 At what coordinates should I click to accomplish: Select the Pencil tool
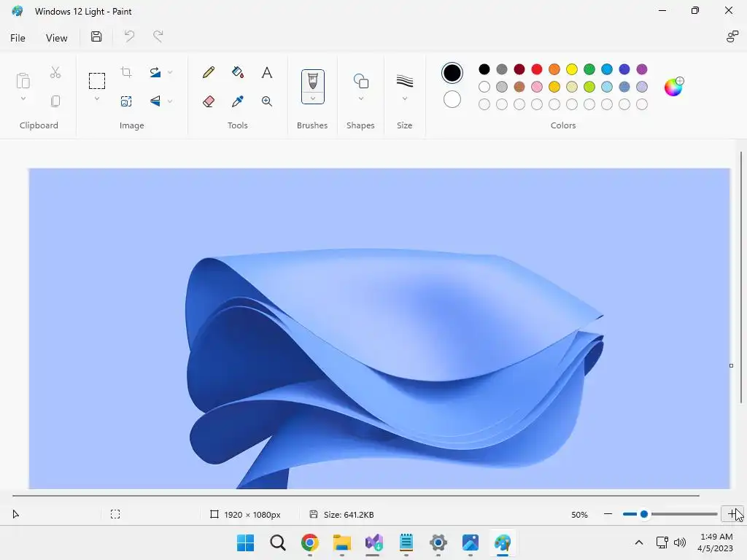pyautogui.click(x=209, y=72)
